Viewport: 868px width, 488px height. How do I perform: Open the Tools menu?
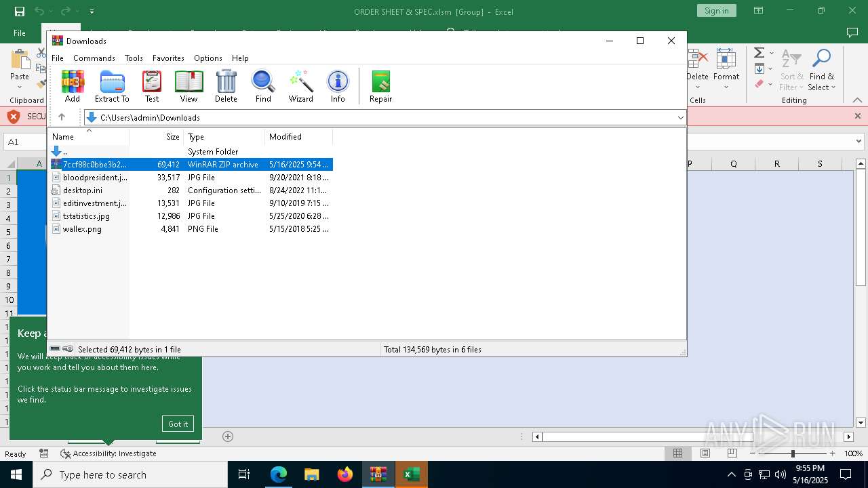134,58
